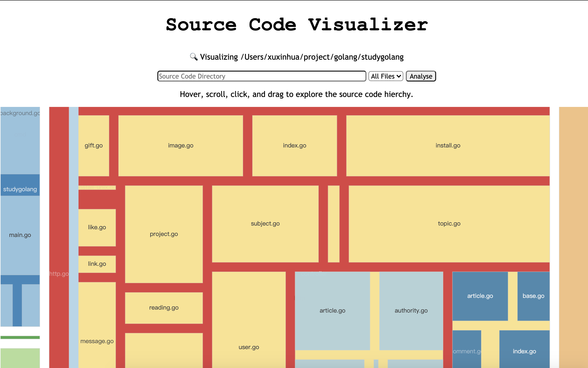Select the main.go block
This screenshot has width=588, height=368.
coord(20,235)
